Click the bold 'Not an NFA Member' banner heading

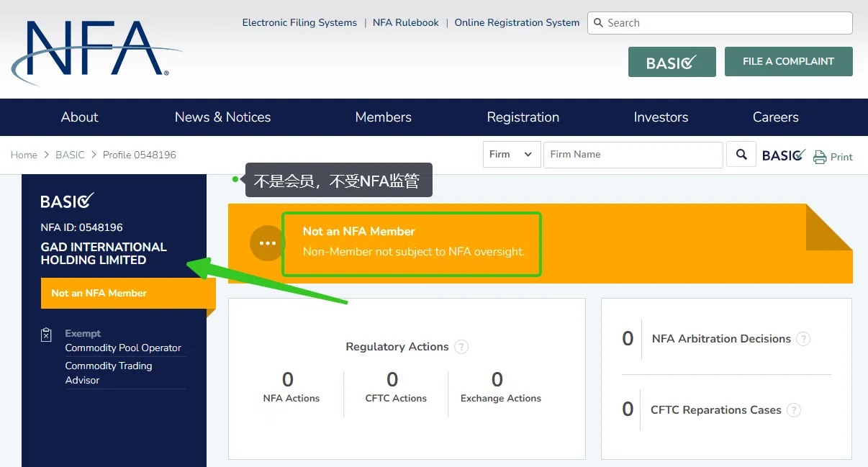(x=359, y=232)
